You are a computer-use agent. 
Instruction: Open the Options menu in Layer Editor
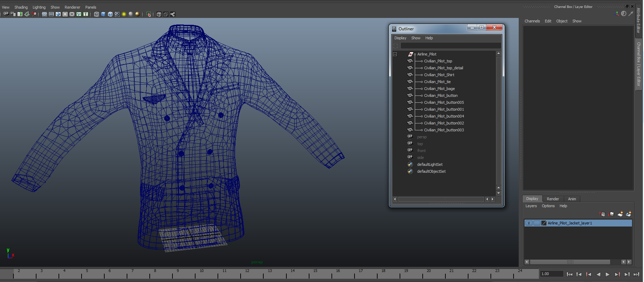tap(548, 206)
